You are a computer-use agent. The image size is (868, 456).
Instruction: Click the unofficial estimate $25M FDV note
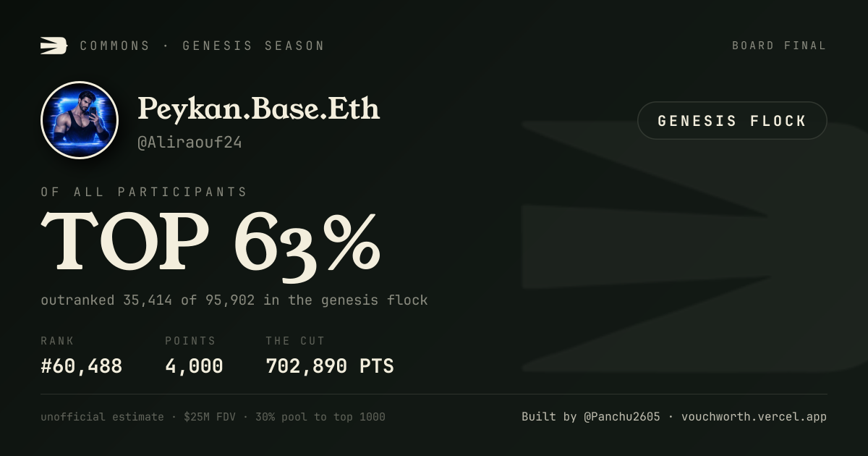[x=213, y=417]
